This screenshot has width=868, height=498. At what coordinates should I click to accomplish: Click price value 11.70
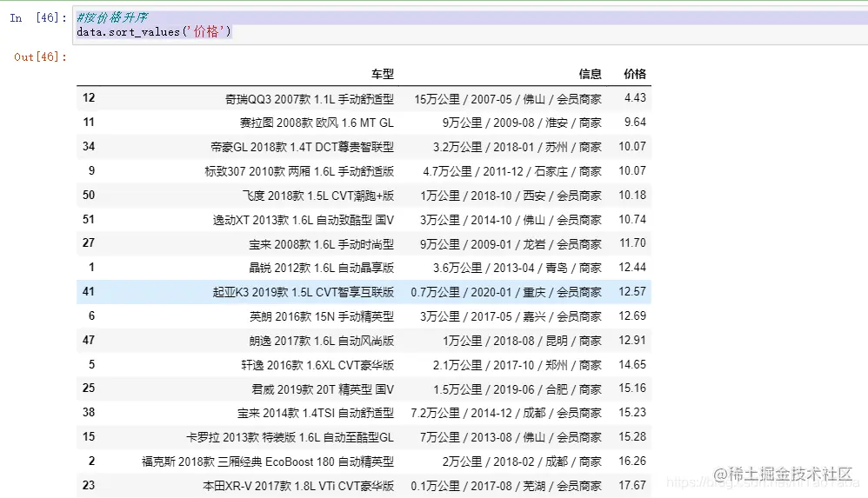[632, 242]
